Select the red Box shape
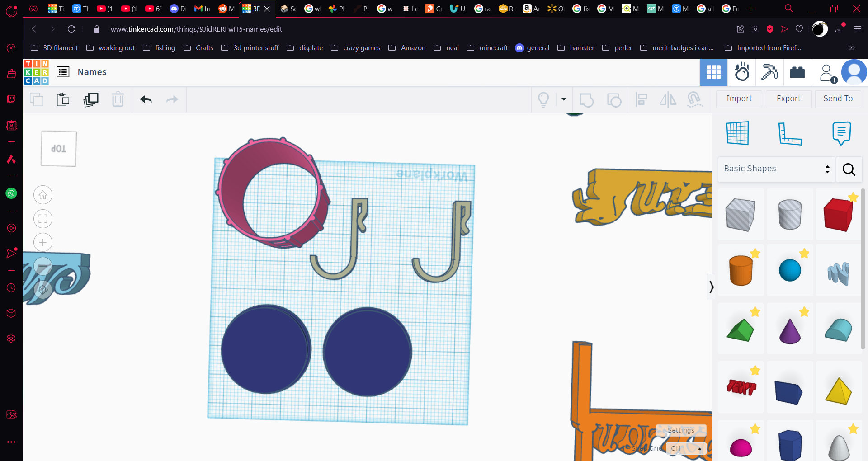This screenshot has width=868, height=461. coord(838,215)
